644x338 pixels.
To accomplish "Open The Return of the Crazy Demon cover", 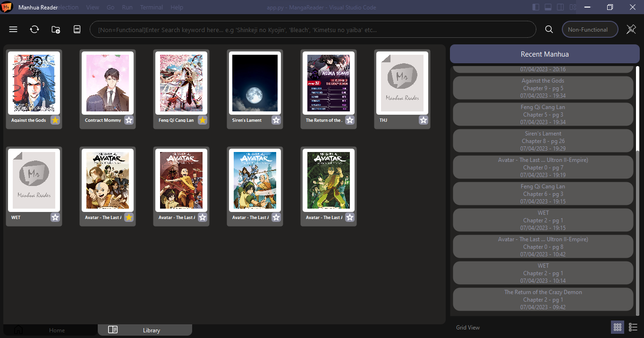I will [x=329, y=83].
